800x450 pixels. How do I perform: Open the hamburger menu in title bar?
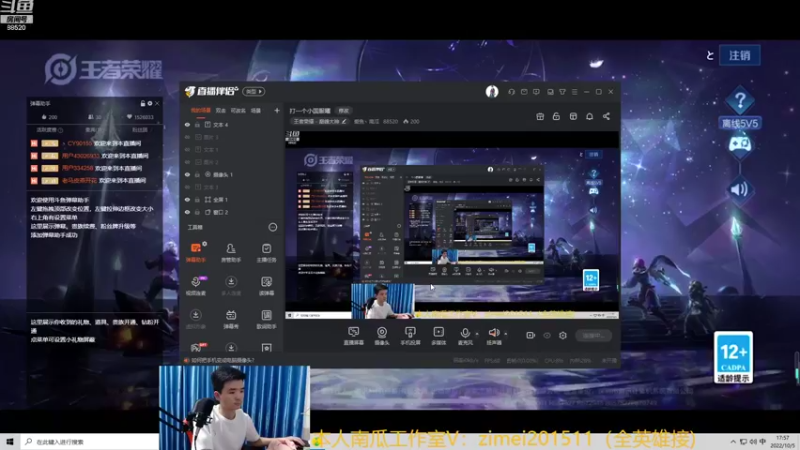[574, 92]
